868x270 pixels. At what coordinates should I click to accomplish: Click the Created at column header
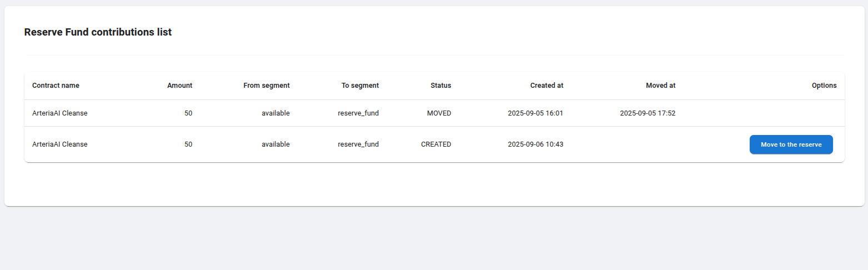click(x=546, y=86)
